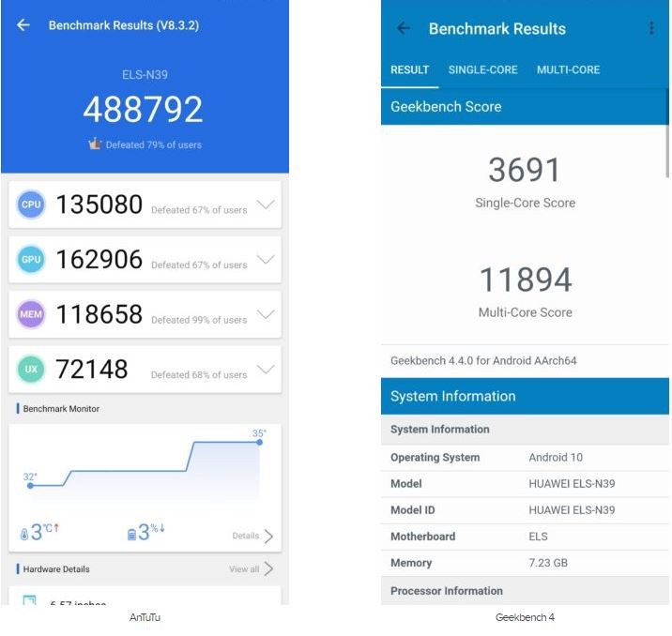
Task: Click the Geekbench Score header
Action: [x=525, y=107]
